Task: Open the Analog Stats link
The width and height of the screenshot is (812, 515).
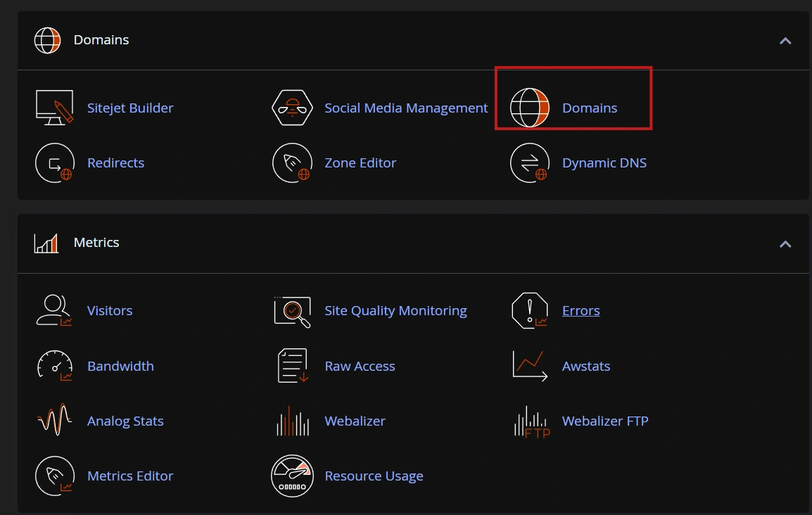Action: click(x=125, y=421)
